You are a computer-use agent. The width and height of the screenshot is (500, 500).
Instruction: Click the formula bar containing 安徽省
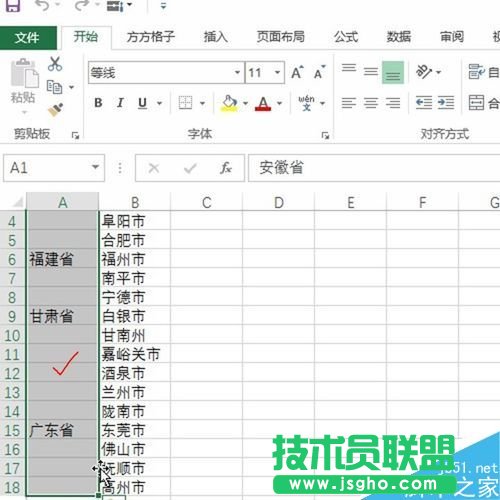(x=374, y=168)
